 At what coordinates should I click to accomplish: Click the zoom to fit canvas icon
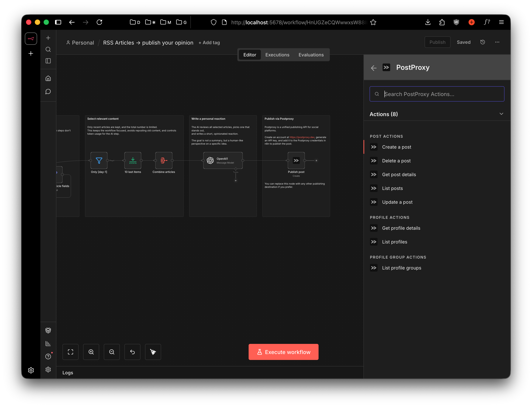pos(71,352)
